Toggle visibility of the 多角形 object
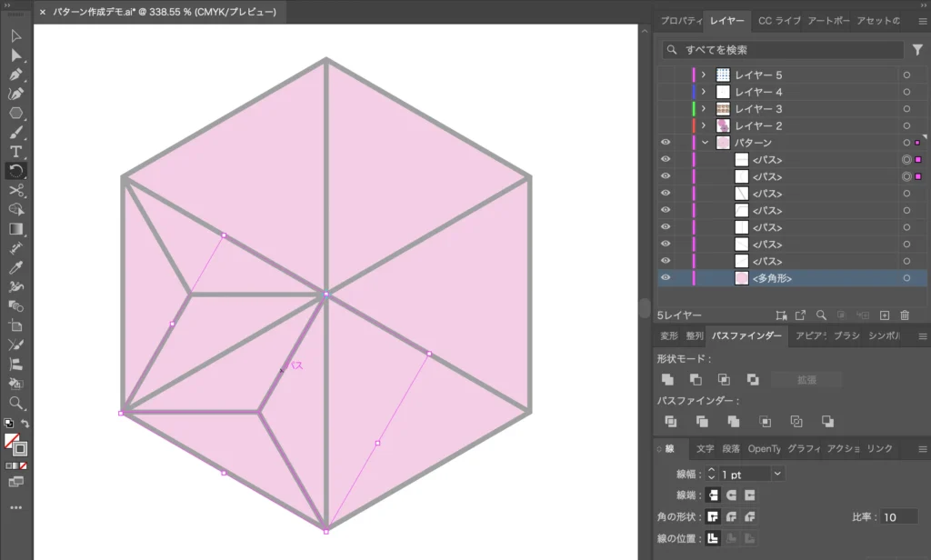 (x=666, y=278)
